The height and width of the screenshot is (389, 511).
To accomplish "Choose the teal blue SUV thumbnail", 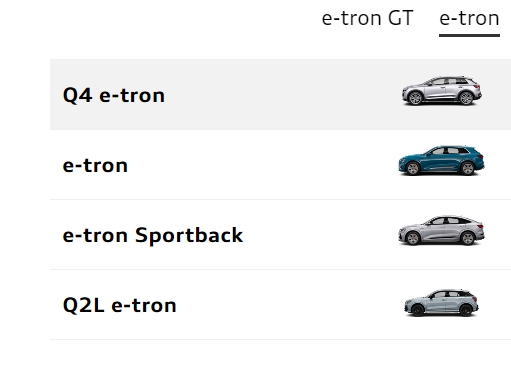I will pyautogui.click(x=441, y=161).
